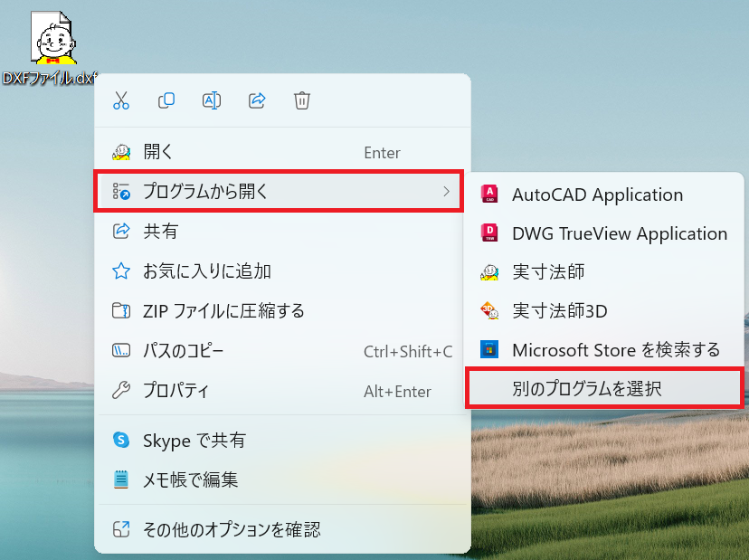Click the mascot icon beside 実寸法師
The height and width of the screenshot is (560, 749).
click(x=489, y=272)
